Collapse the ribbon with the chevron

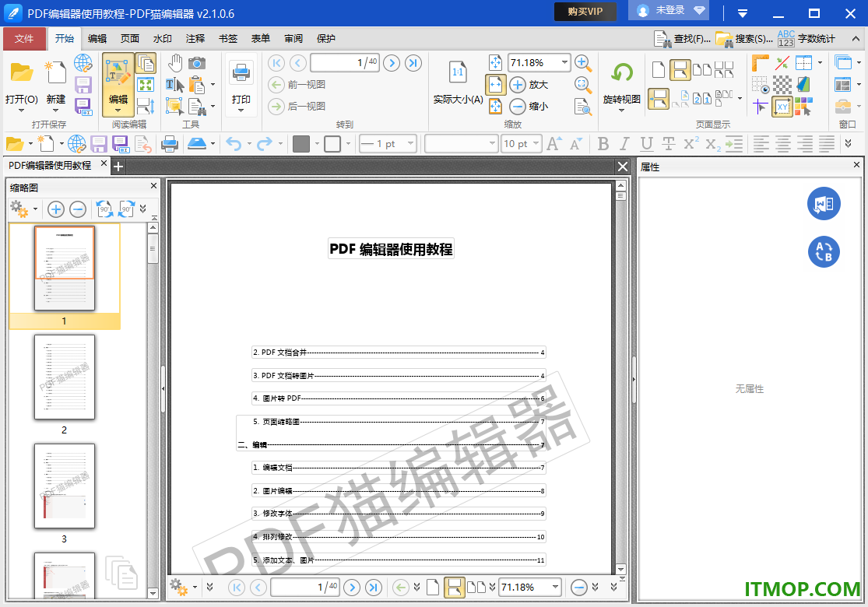point(856,39)
